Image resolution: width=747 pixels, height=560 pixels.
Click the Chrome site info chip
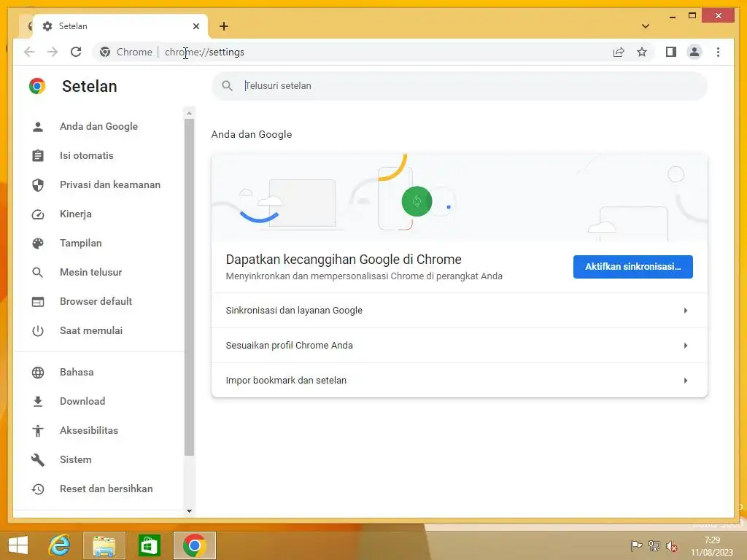[126, 52]
